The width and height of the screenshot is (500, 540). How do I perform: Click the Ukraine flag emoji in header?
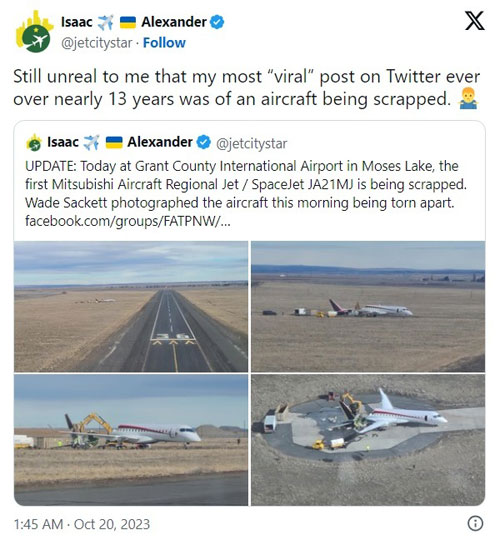pyautogui.click(x=128, y=22)
